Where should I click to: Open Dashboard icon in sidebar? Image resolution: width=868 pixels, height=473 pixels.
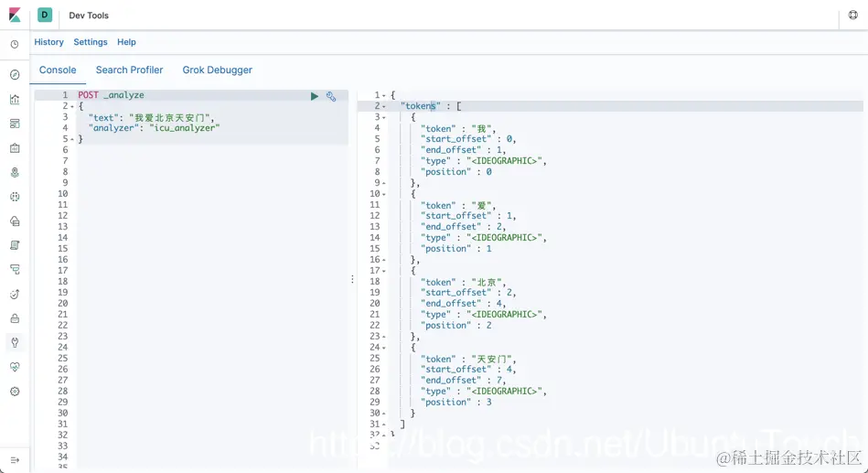tap(15, 124)
